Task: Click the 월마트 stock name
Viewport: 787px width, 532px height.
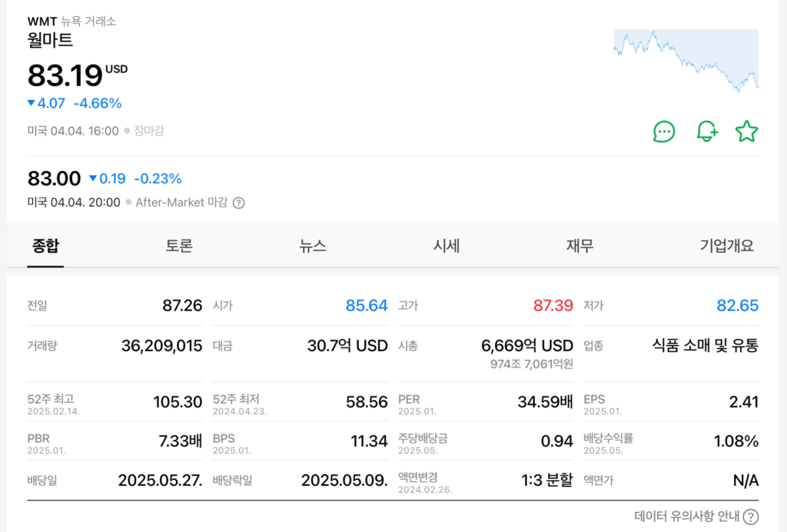Action: pyautogui.click(x=50, y=40)
